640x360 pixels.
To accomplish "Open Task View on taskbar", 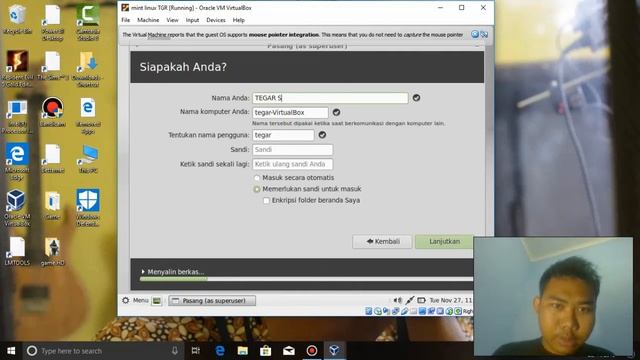I will click(x=196, y=351).
